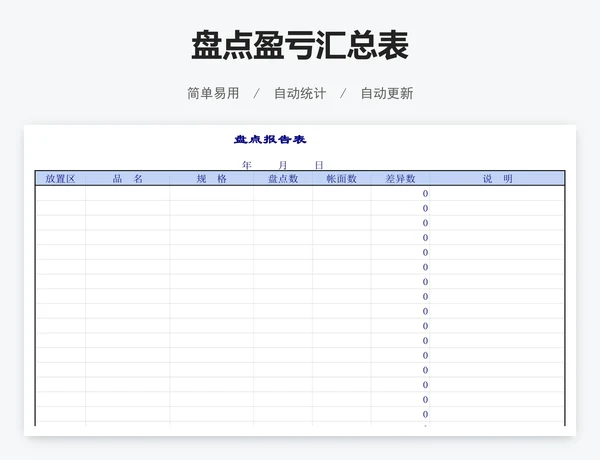Click the 自动统计 subtitle text
The width and height of the screenshot is (600, 460).
point(300,93)
